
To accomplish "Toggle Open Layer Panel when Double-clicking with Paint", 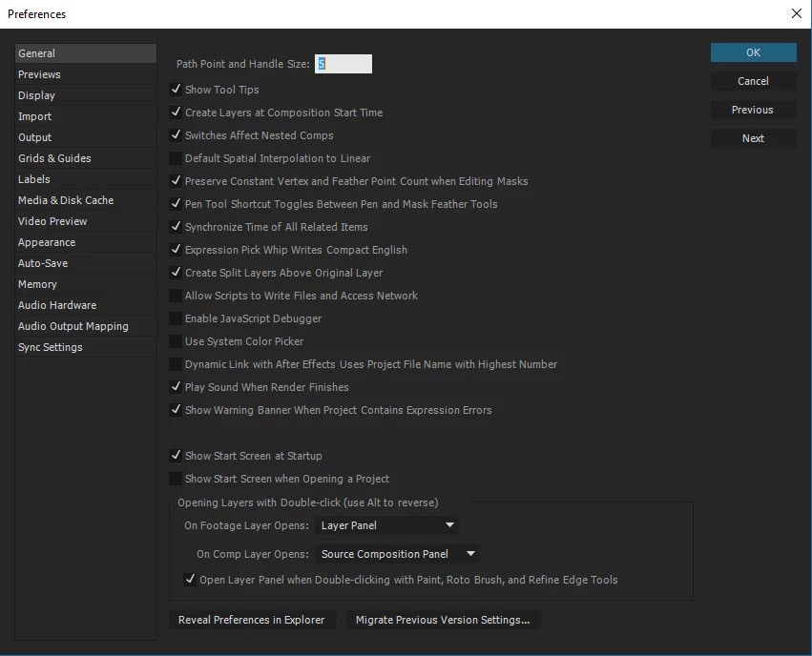I will coord(190,580).
